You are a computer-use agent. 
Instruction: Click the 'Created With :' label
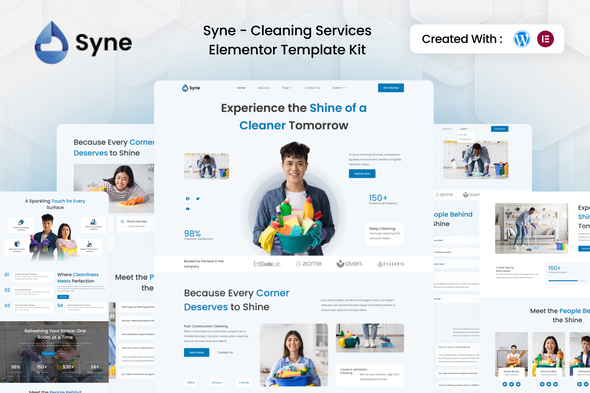[x=462, y=39]
